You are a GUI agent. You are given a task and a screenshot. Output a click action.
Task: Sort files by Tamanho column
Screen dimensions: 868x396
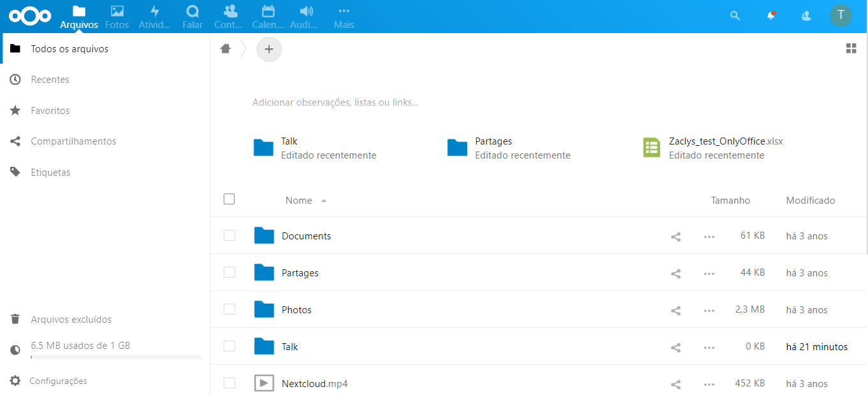pyautogui.click(x=730, y=201)
